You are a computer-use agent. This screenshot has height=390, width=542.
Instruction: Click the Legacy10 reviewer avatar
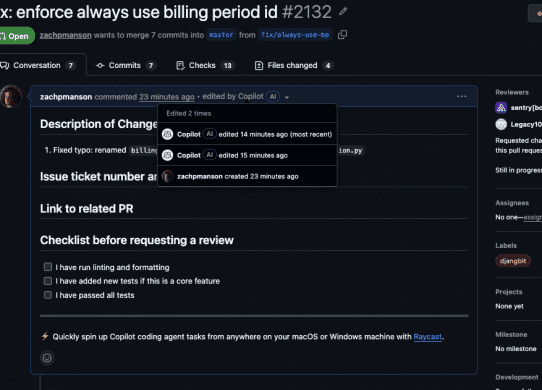[x=501, y=124]
